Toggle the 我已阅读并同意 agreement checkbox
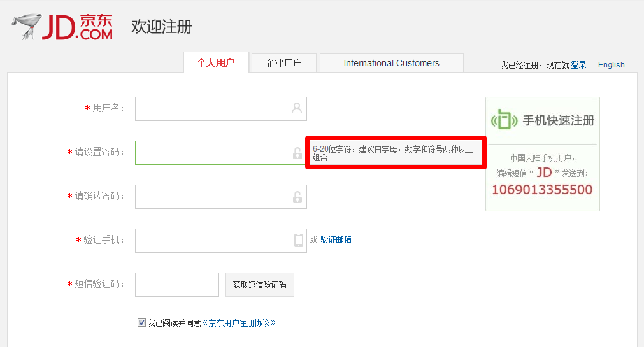The image size is (644, 347). point(141,323)
